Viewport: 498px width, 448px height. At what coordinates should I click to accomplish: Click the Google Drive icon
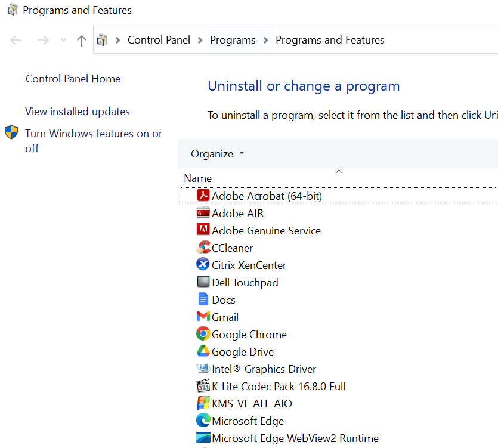(x=203, y=351)
